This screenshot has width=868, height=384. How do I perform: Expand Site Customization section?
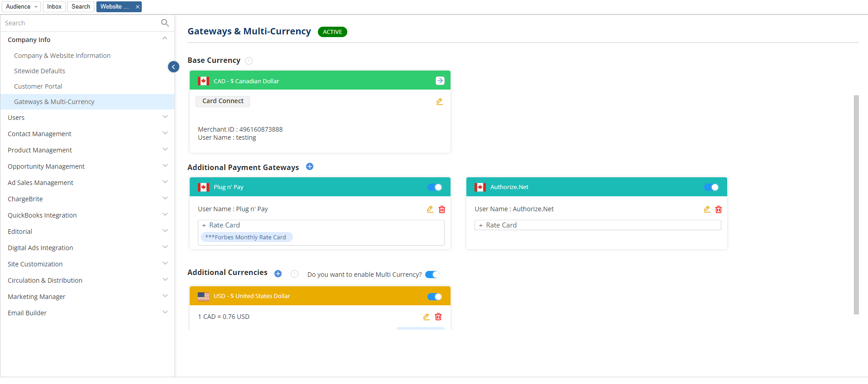(165, 264)
